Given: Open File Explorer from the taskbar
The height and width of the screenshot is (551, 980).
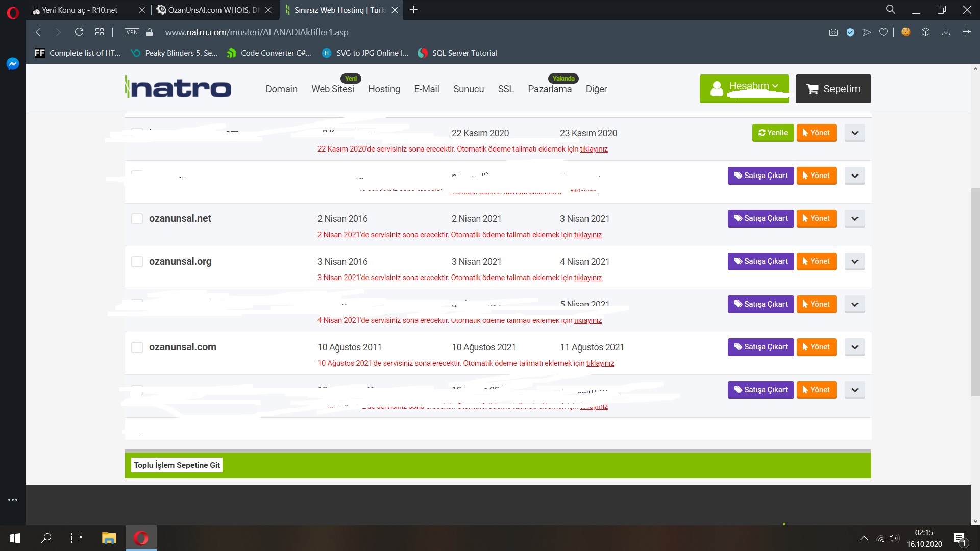Looking at the screenshot, I should pyautogui.click(x=109, y=538).
